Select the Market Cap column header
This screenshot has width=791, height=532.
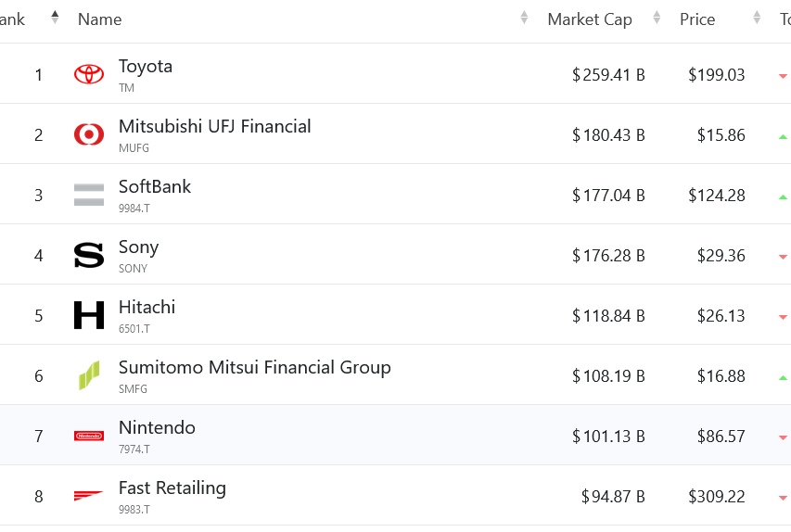click(x=590, y=19)
